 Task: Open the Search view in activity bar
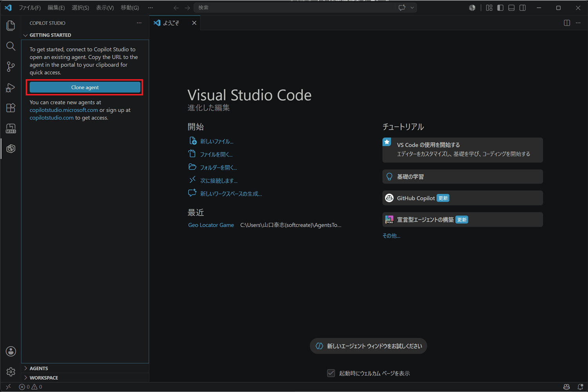tap(11, 46)
